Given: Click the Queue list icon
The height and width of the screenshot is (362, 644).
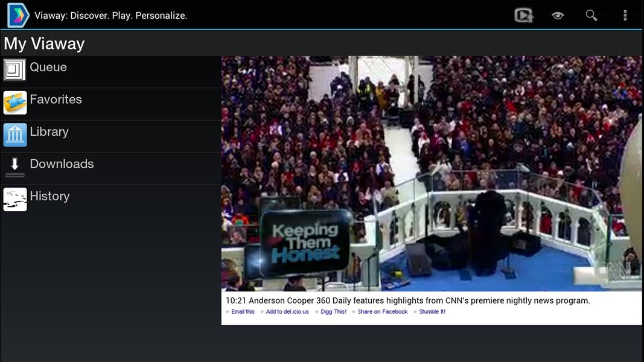Looking at the screenshot, I should click(14, 70).
